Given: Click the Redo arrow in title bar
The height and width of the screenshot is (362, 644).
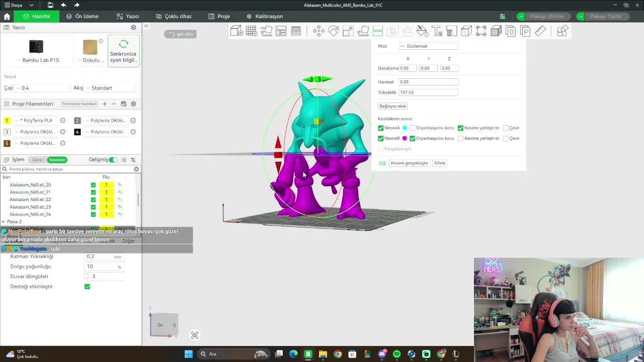Looking at the screenshot, I should (x=76, y=5).
